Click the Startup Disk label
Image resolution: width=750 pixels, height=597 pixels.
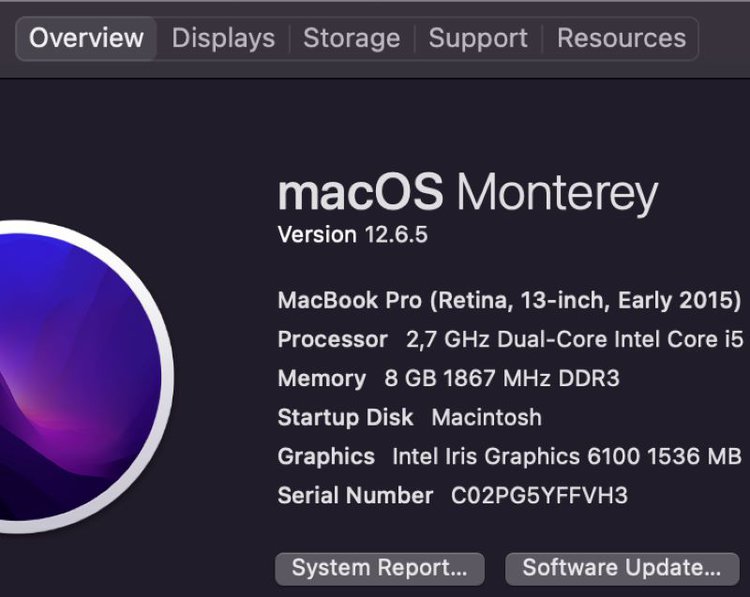pos(345,418)
